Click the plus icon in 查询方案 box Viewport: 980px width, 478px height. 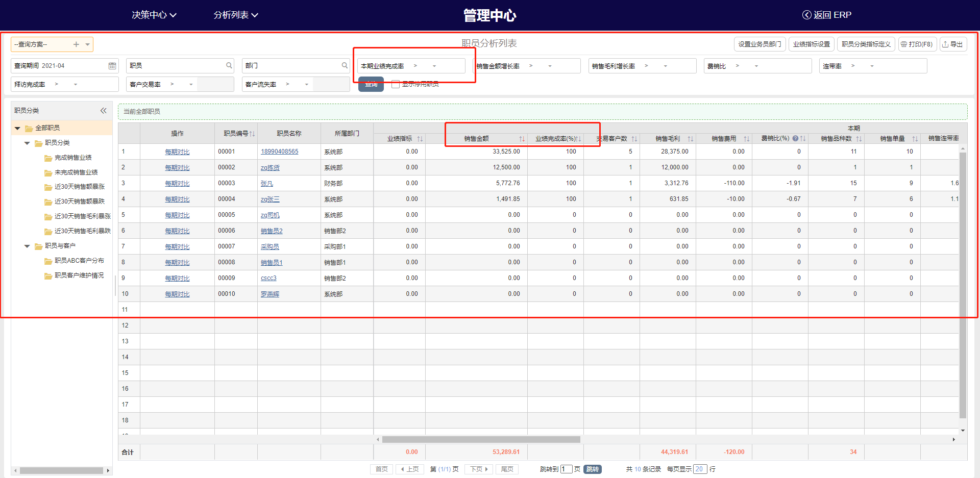click(x=76, y=44)
